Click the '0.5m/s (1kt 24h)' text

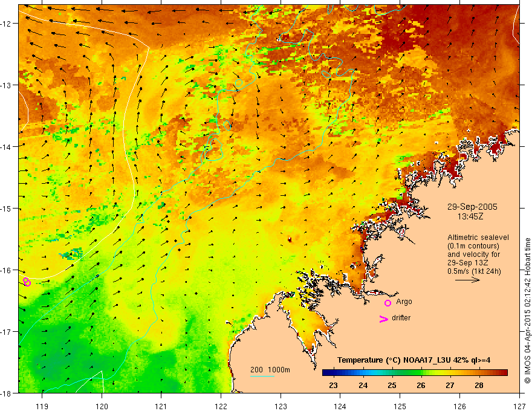pos(474,271)
